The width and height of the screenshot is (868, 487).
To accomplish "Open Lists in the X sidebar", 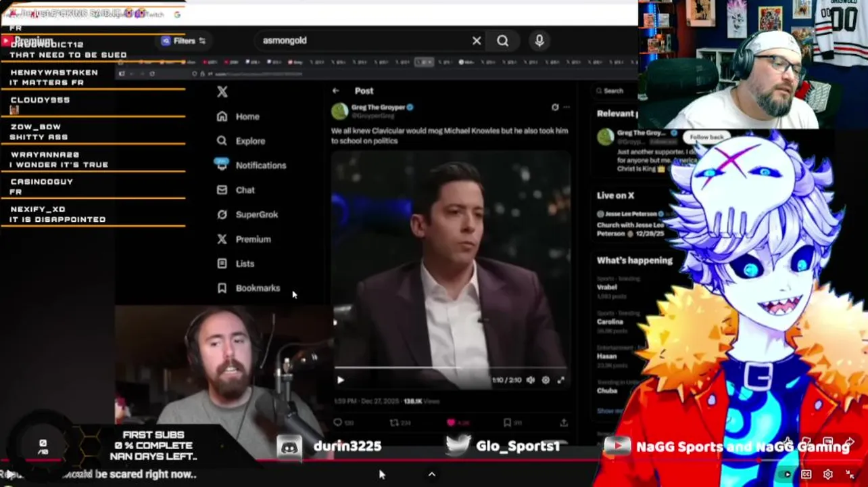I will (x=235, y=264).
